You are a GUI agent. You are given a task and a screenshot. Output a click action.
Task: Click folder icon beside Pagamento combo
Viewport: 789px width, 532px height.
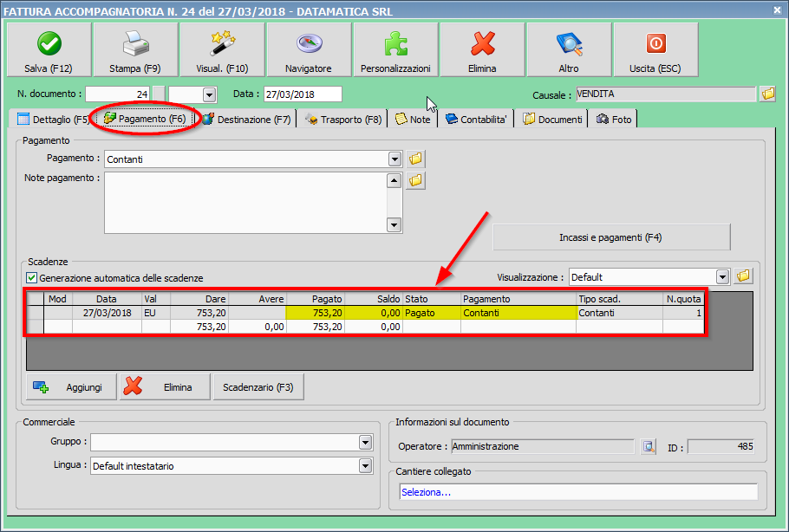click(x=415, y=159)
